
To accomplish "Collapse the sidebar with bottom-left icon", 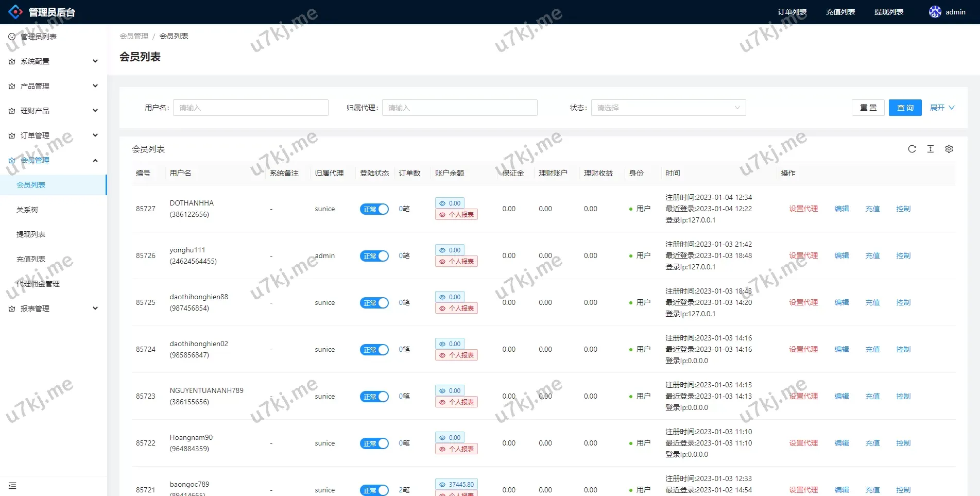I will [x=13, y=485].
